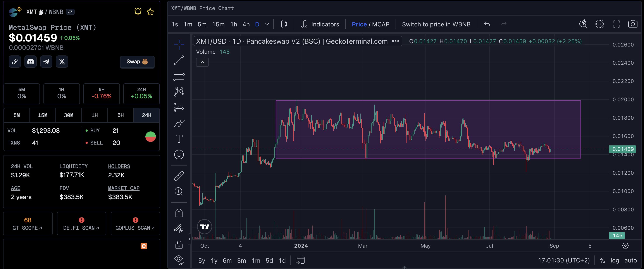The image size is (644, 269).
Task: Open the forecasting and measurement tools
Action: pyautogui.click(x=179, y=107)
